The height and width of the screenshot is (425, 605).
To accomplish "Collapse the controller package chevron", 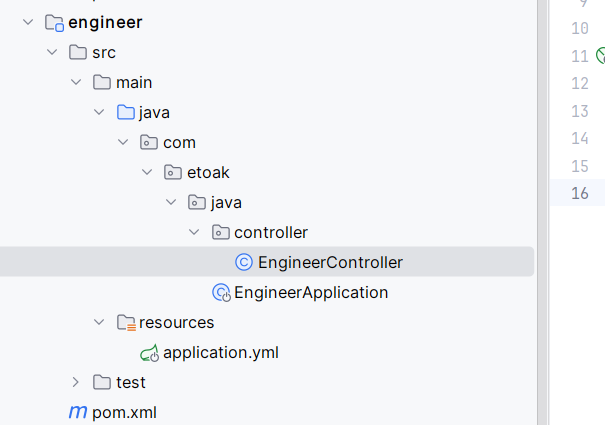I will tap(194, 233).
